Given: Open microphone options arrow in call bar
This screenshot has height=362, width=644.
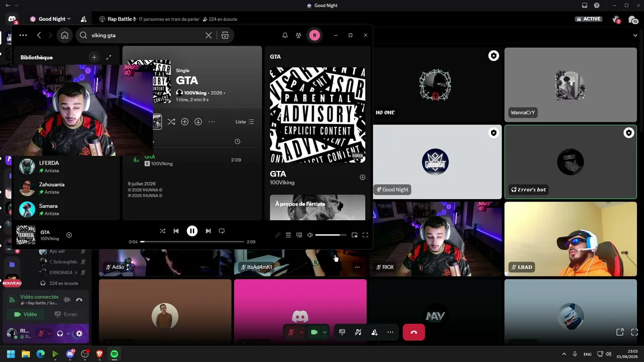Looking at the screenshot, I should point(301,332).
